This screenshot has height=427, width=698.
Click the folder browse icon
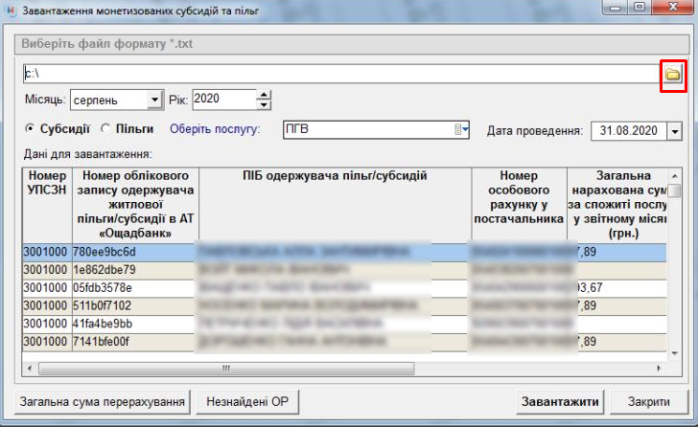(673, 75)
